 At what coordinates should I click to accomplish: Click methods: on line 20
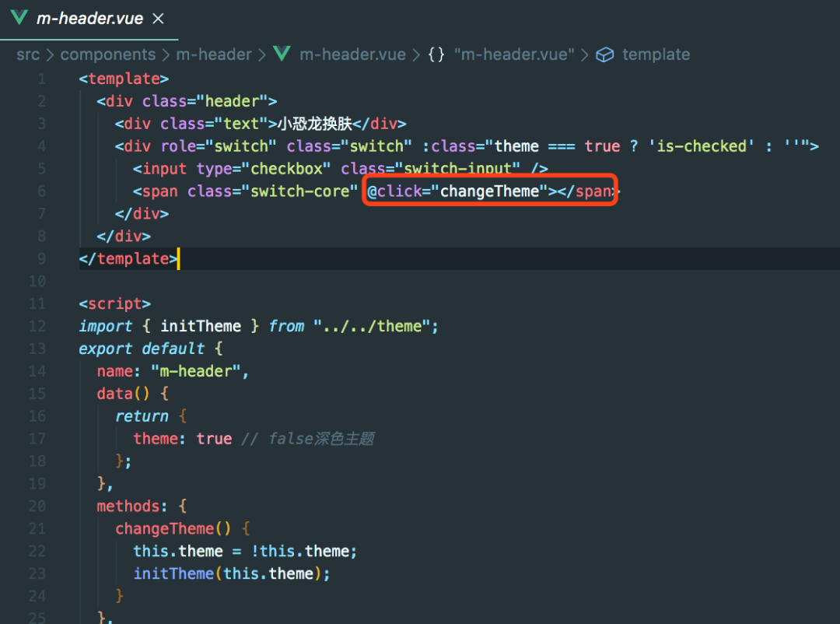click(131, 506)
